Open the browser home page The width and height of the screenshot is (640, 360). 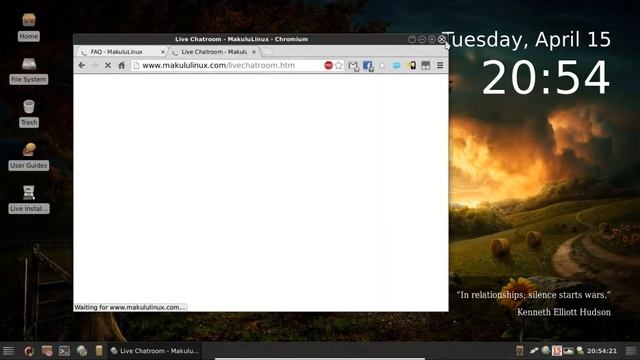tap(121, 65)
